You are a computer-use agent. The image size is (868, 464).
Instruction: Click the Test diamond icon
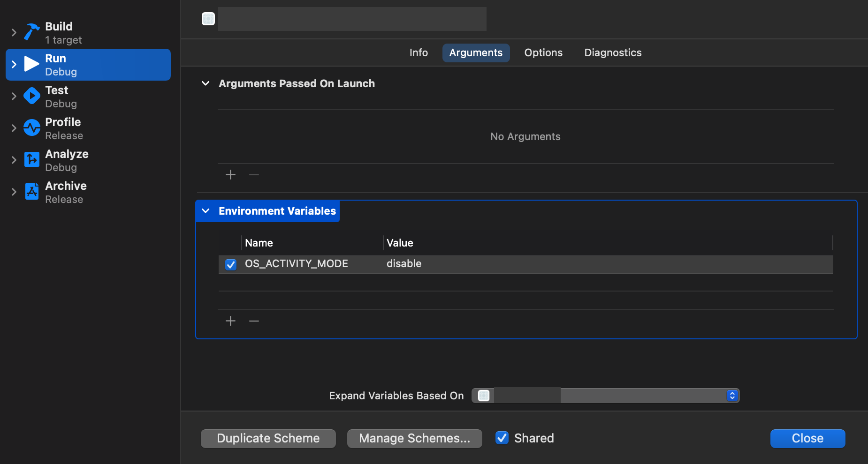click(31, 96)
